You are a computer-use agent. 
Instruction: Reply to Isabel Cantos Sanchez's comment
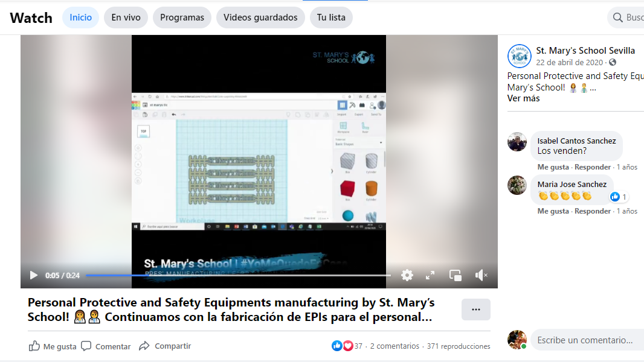point(592,167)
